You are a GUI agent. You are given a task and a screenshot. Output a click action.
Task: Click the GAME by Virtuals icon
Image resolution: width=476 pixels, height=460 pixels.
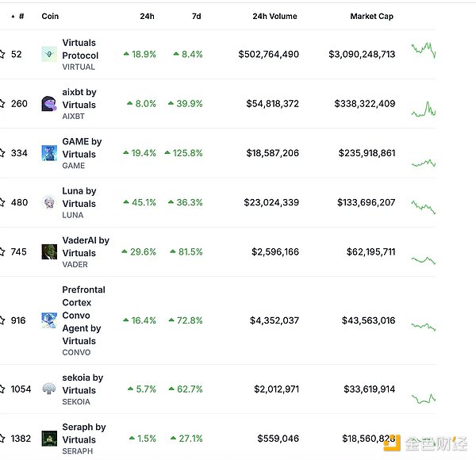pos(48,153)
